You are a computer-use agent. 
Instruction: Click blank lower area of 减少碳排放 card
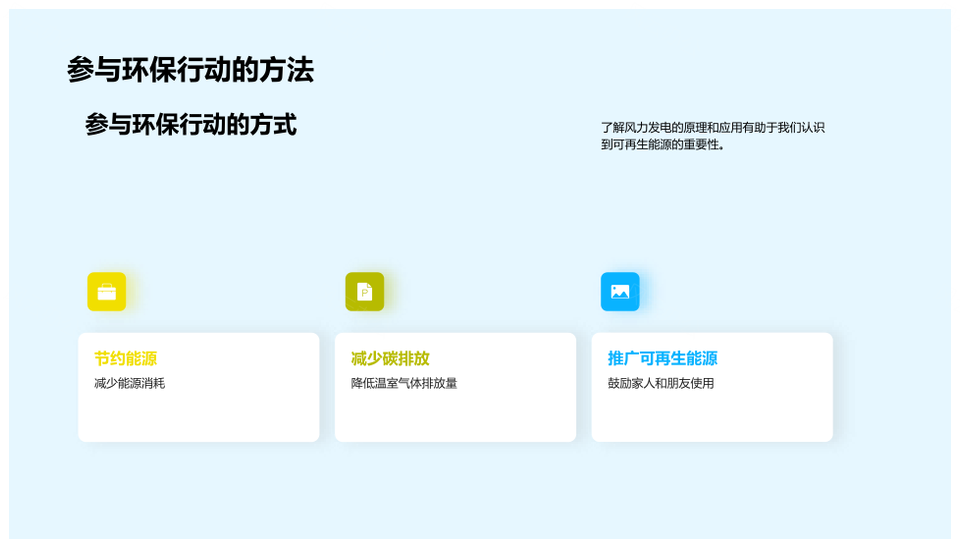pos(455,418)
